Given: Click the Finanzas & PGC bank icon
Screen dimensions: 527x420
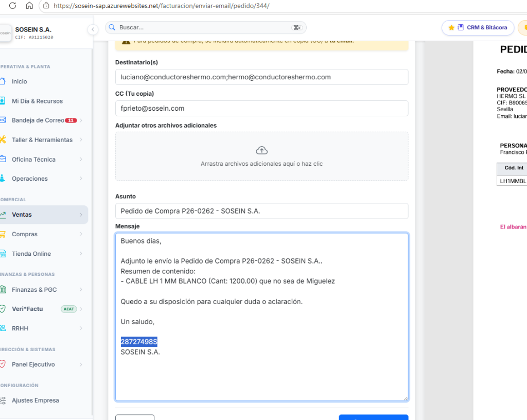Looking at the screenshot, I should [x=3, y=289].
